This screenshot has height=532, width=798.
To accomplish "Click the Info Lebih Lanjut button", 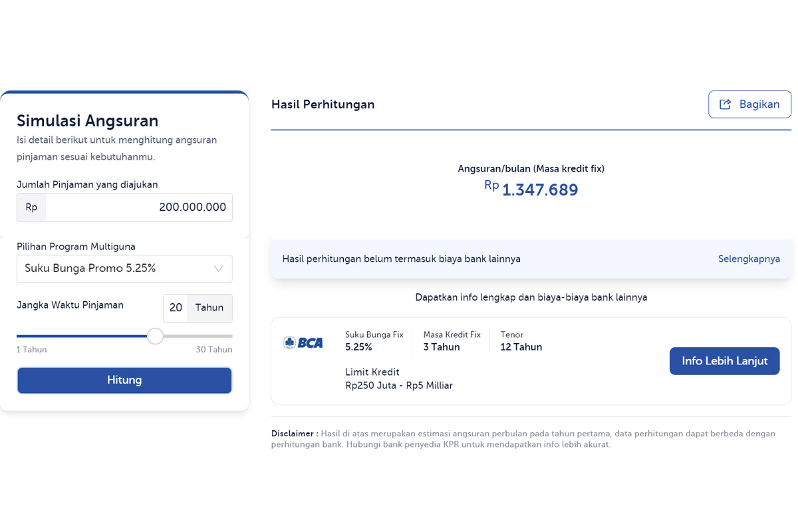I will pos(724,361).
